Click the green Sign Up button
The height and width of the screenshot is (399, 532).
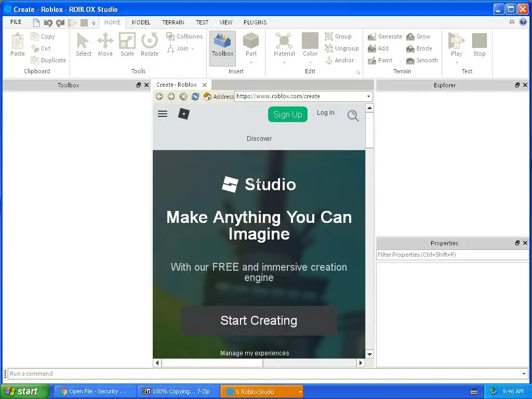tap(288, 114)
